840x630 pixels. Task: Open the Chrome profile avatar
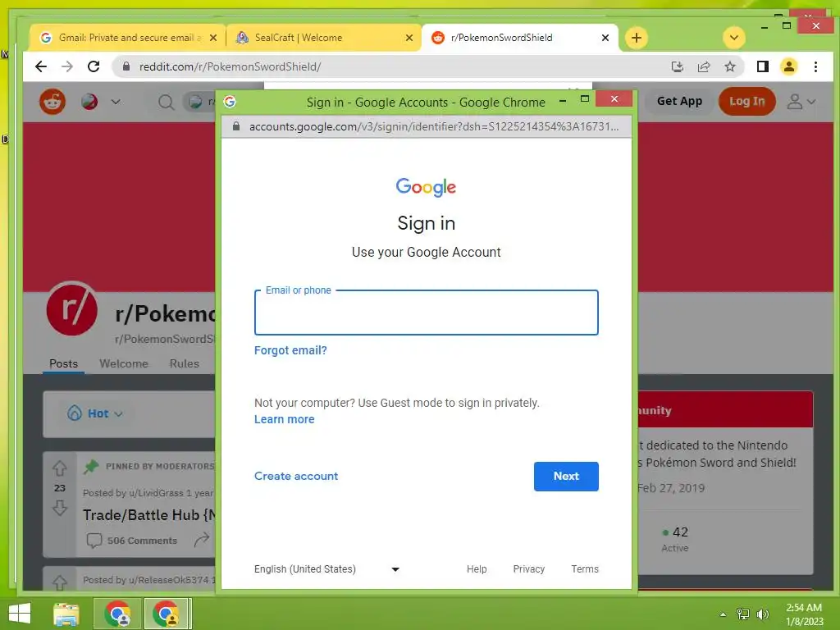coord(789,66)
